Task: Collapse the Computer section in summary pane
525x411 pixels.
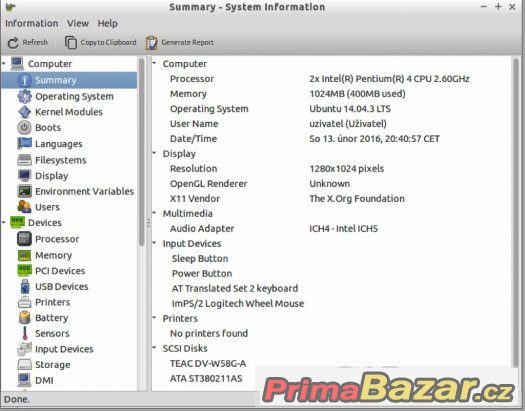Action: pos(154,63)
